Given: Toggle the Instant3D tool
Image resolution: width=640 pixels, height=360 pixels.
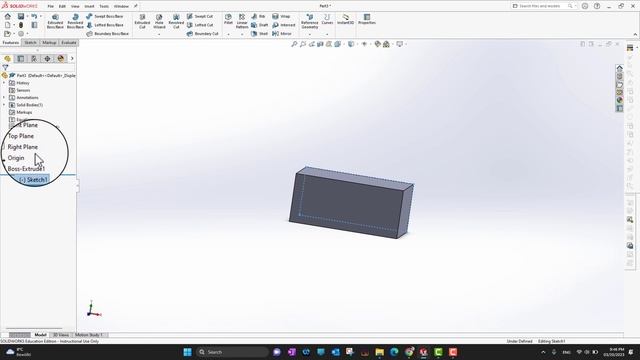Looking at the screenshot, I should tap(345, 19).
